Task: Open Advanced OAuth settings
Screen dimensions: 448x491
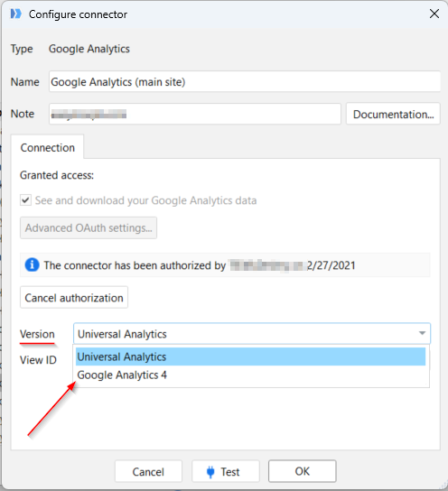Action: (x=89, y=228)
